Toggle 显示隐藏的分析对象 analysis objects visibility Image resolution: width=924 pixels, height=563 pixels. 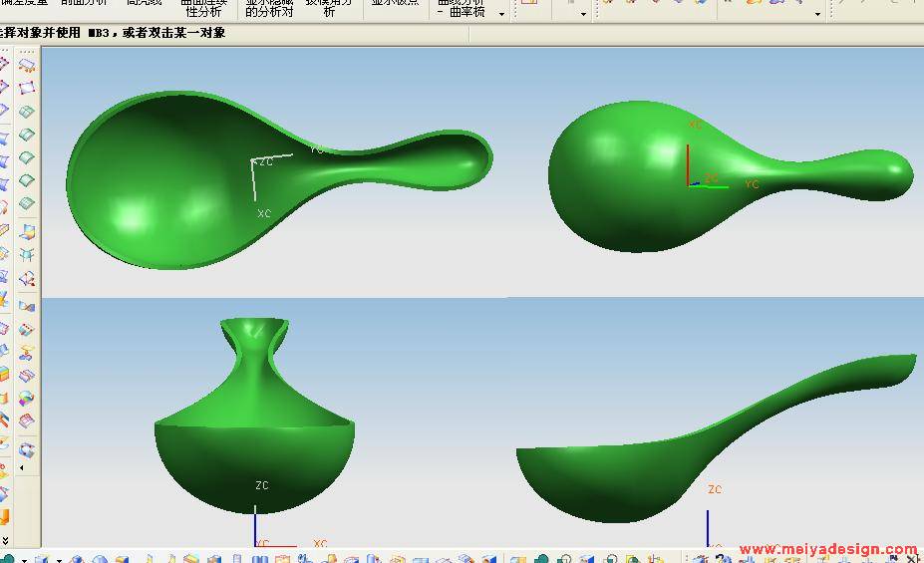[269, 8]
